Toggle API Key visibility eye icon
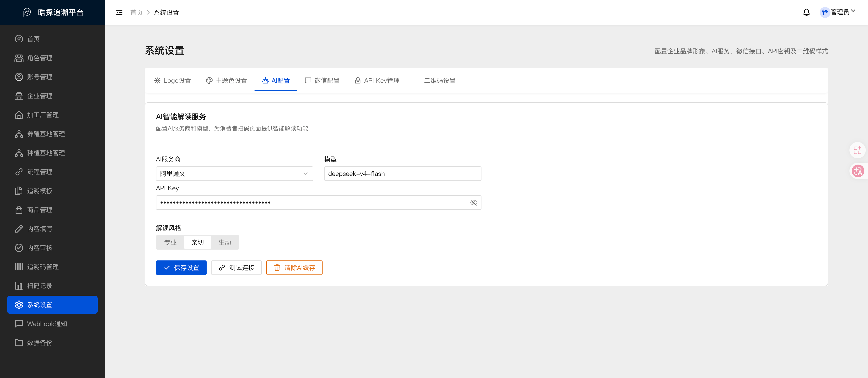 pos(473,203)
